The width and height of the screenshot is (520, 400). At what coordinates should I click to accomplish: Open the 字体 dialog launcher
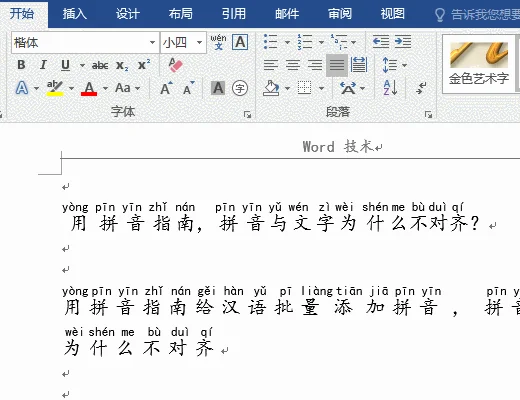247,115
